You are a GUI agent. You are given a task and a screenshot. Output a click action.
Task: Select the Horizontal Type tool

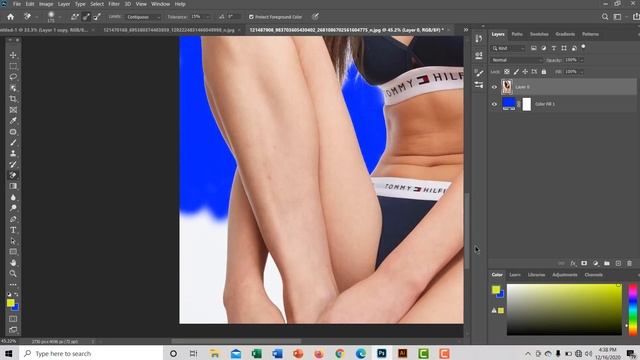(13, 230)
